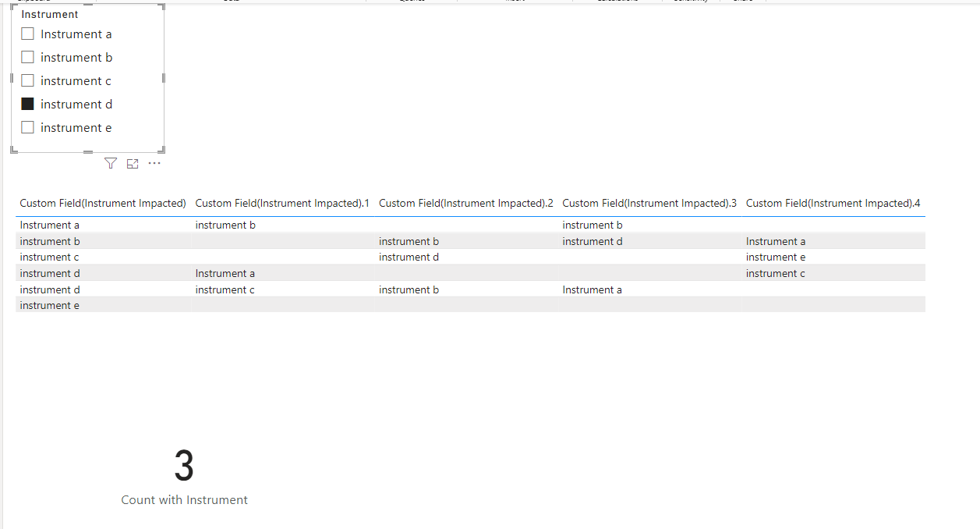Screen dimensions: 980x529
Task: Sort by Custom Field(Instrument Impacted).4 header
Action: 833,203
